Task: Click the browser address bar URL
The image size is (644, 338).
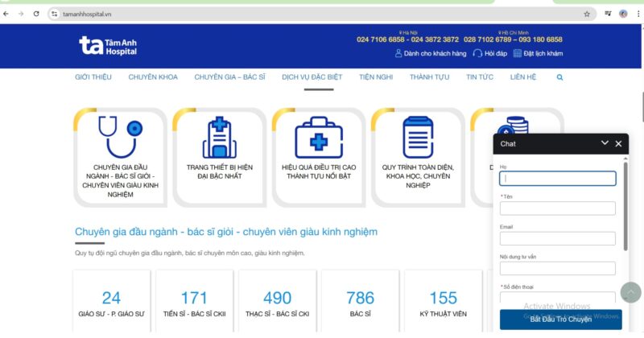Action: (x=87, y=14)
